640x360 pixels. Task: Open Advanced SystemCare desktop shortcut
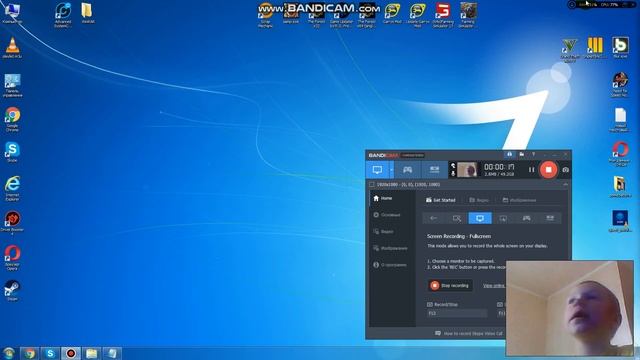[63, 15]
